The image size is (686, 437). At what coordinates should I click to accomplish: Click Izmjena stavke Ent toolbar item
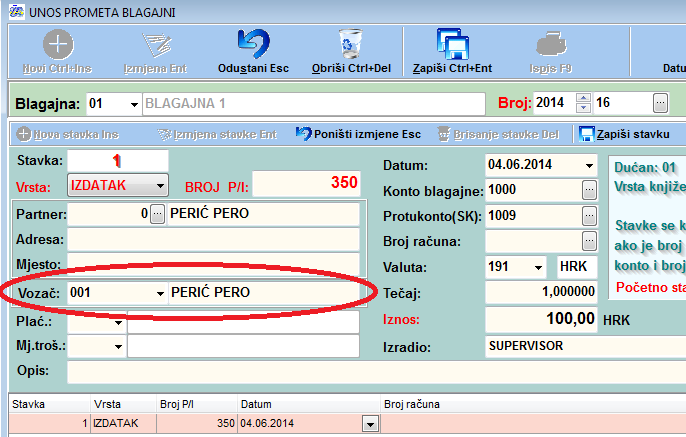pos(217,134)
